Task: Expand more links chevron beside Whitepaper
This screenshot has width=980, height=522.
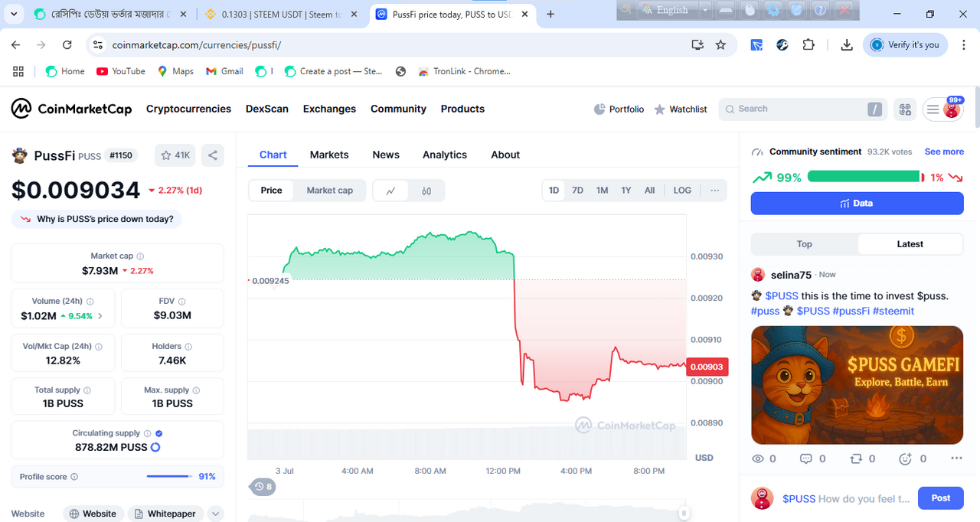Action: click(x=215, y=514)
